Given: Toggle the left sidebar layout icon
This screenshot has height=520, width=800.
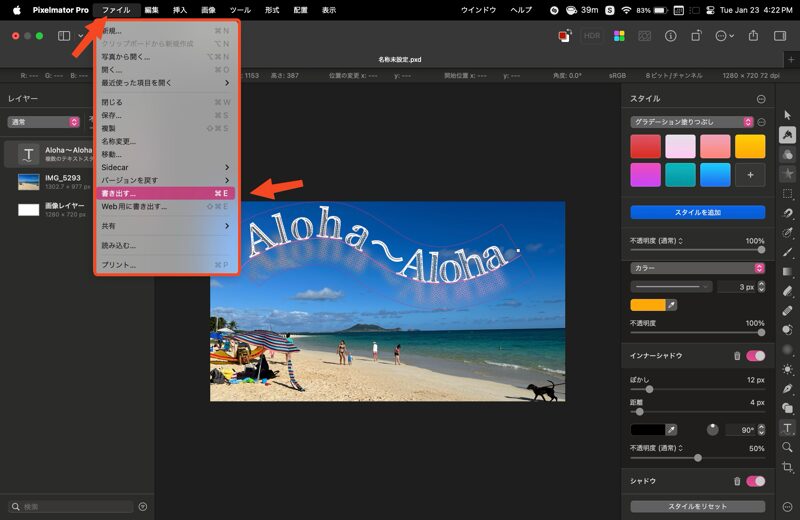Looking at the screenshot, I should point(64,36).
